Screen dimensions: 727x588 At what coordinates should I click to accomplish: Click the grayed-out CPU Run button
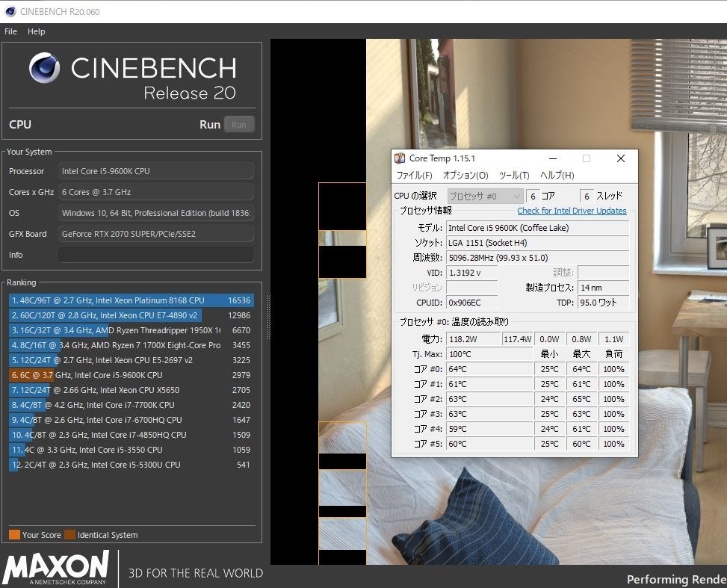point(239,124)
